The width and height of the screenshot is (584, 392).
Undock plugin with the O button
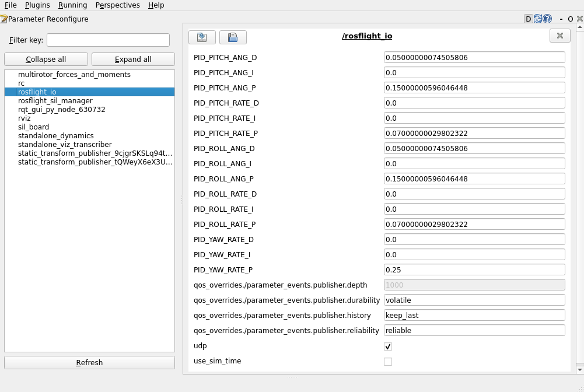pos(570,19)
